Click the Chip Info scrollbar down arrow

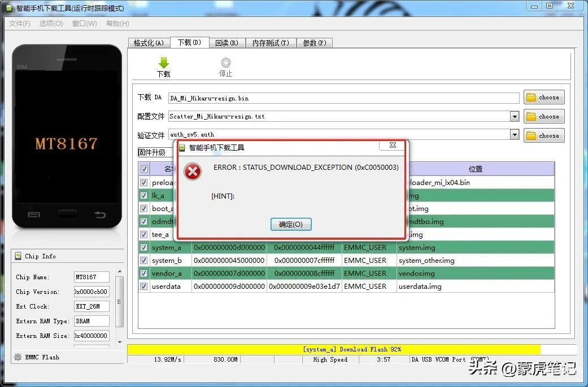click(120, 342)
